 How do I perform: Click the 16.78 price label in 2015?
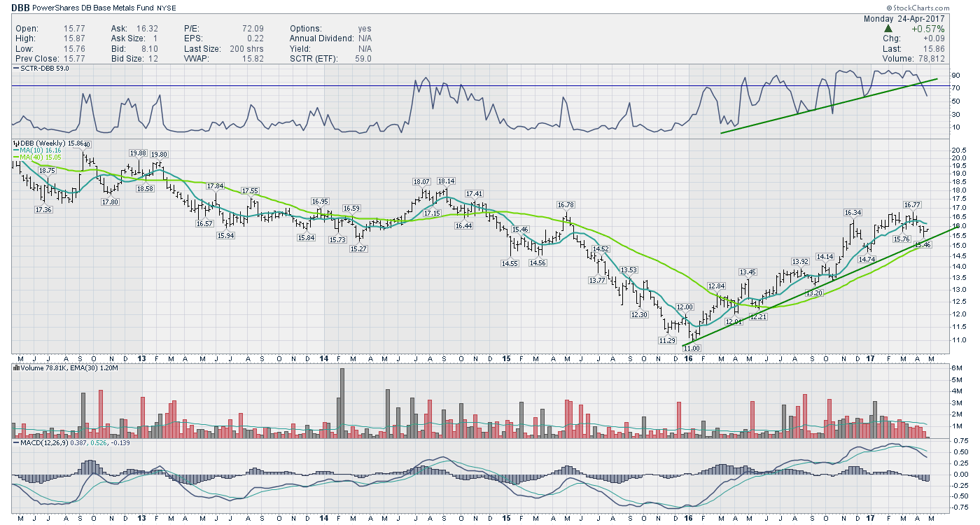[566, 205]
